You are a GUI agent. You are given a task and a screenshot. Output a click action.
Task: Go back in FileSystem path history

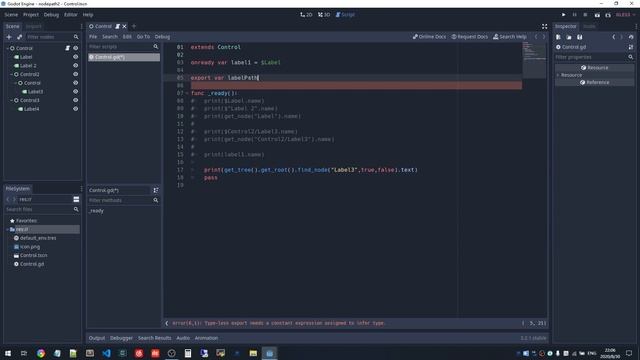point(8,199)
